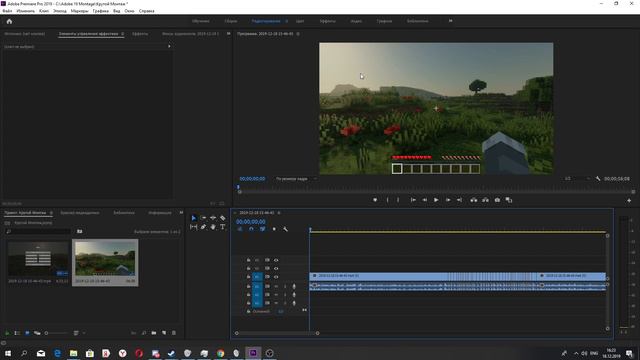
Task: Toggle nest sequence insert mode
Action: point(240,229)
